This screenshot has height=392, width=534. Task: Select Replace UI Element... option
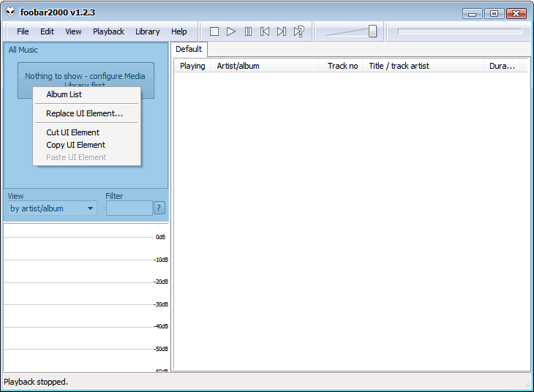coord(87,113)
